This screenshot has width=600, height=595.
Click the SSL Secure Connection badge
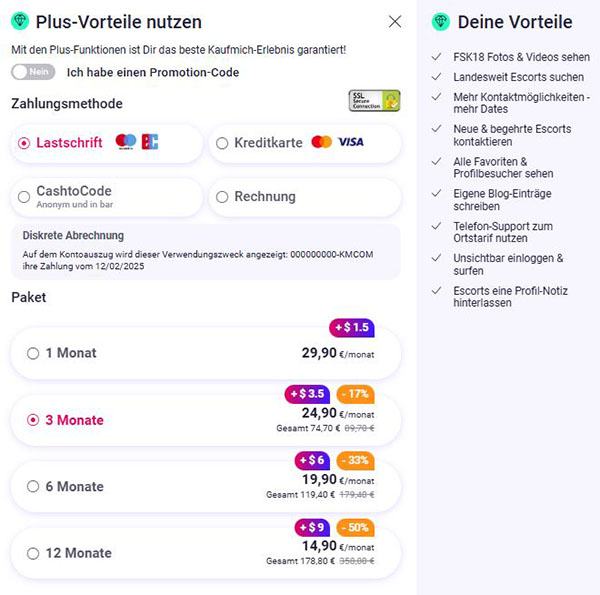click(x=375, y=101)
